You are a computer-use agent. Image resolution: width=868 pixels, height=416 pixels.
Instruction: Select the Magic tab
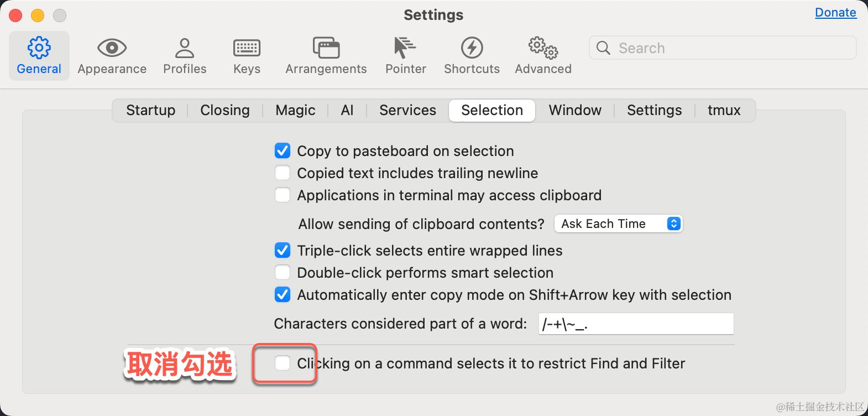(295, 110)
